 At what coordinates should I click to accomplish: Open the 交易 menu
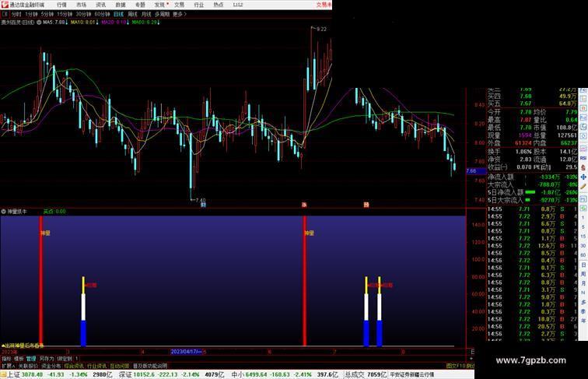click(179, 5)
